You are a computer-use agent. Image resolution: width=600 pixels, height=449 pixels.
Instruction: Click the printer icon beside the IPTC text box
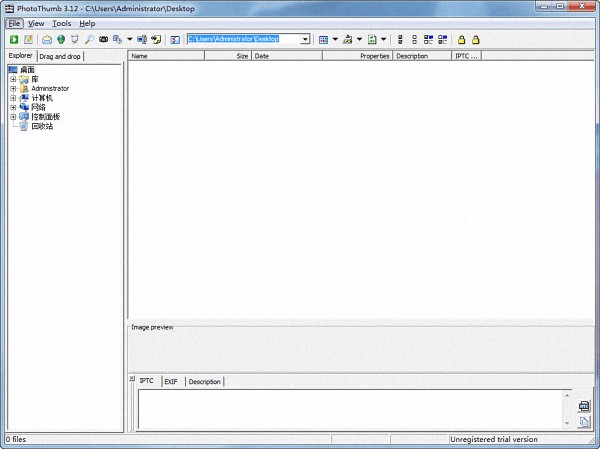[x=584, y=405]
